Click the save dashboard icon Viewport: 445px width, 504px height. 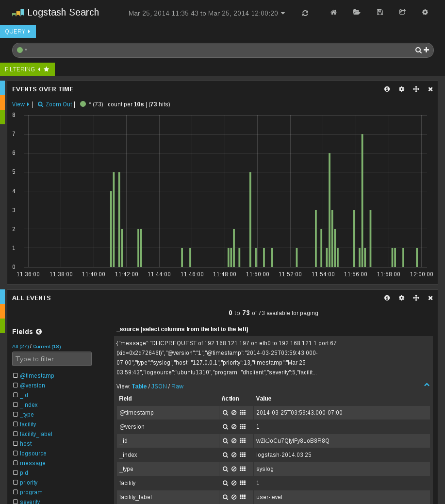(x=380, y=12)
